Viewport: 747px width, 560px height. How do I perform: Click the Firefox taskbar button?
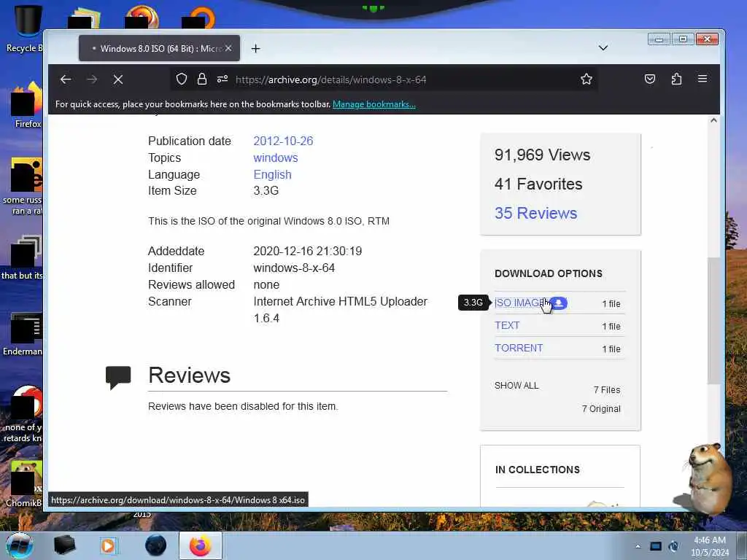coord(200,545)
